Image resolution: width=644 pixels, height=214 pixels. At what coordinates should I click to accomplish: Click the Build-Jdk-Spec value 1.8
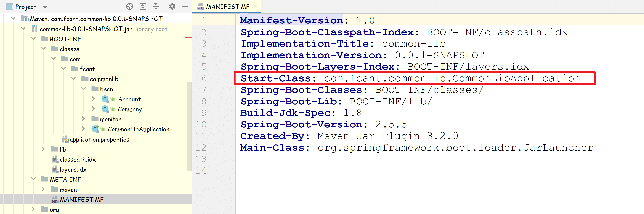coord(352,113)
